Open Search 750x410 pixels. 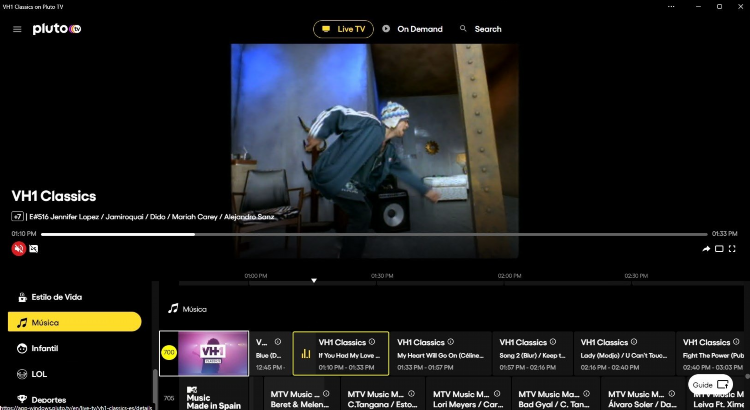(x=480, y=29)
